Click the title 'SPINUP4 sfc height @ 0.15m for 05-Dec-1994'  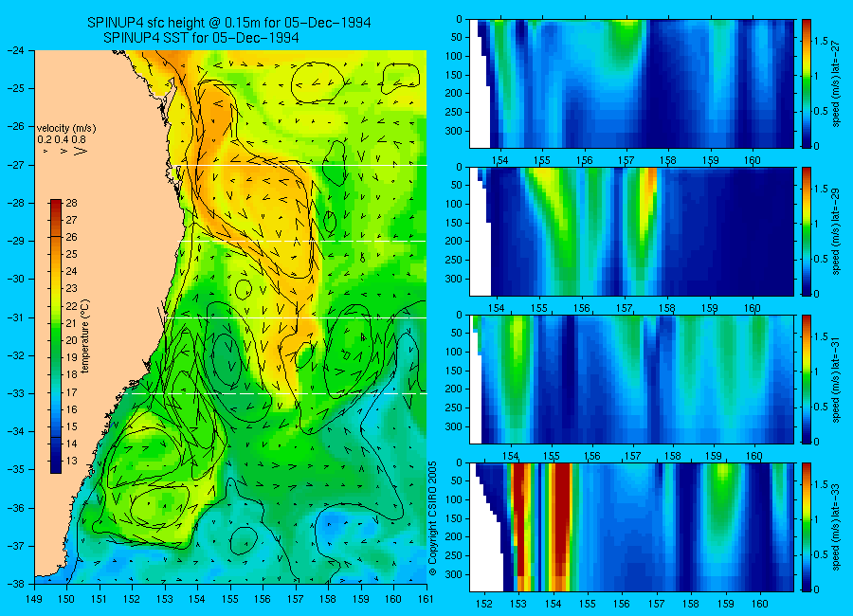(x=229, y=23)
